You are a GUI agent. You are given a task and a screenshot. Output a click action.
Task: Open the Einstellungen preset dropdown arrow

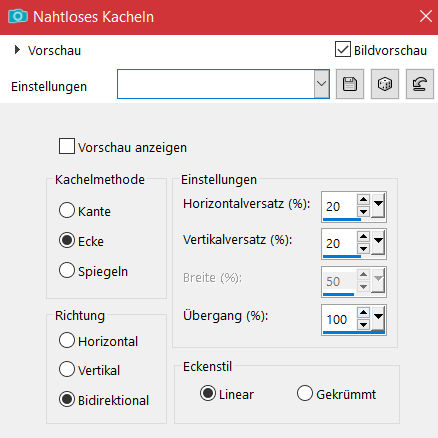pyautogui.click(x=321, y=84)
